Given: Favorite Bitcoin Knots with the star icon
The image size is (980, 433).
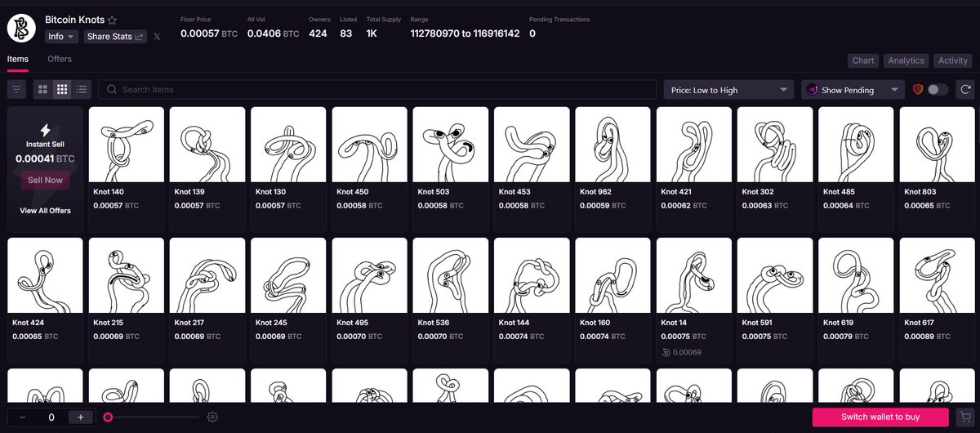Looking at the screenshot, I should tap(113, 20).
